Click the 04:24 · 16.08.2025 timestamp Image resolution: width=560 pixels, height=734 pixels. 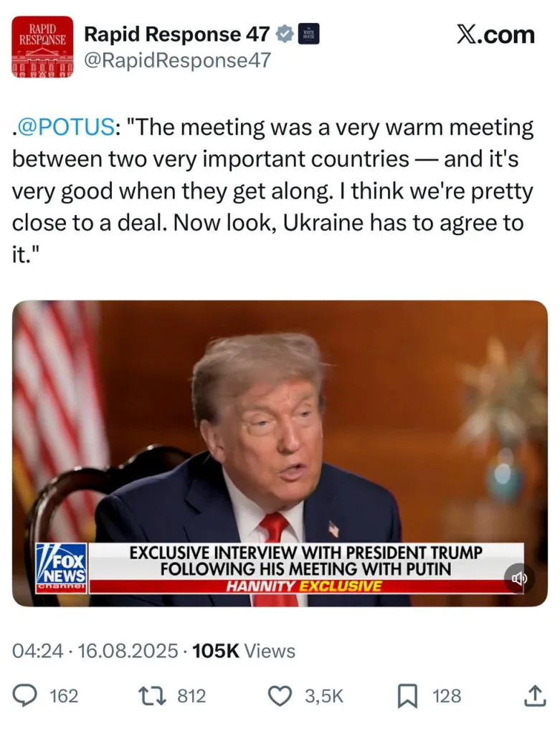click(95, 651)
